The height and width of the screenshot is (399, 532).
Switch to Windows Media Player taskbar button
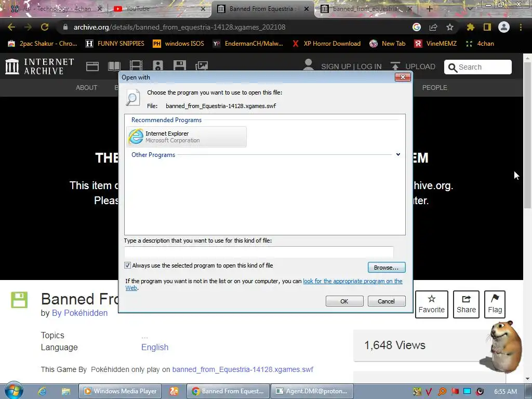click(x=120, y=391)
